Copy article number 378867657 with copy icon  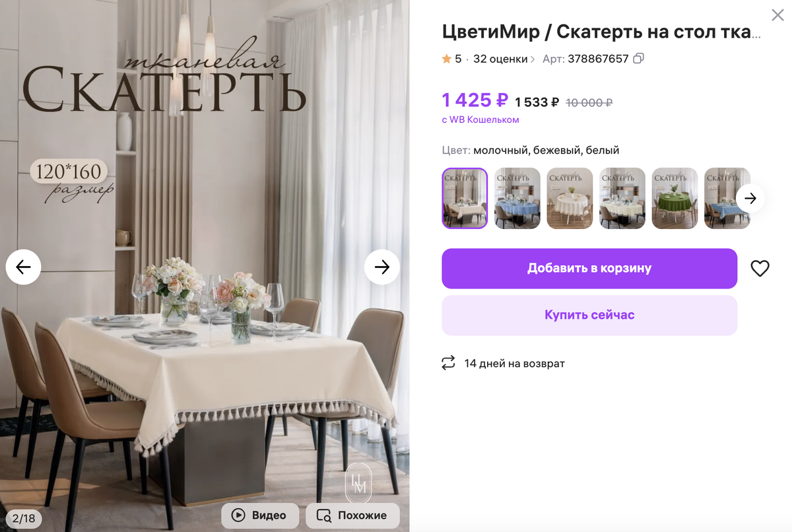pos(638,59)
